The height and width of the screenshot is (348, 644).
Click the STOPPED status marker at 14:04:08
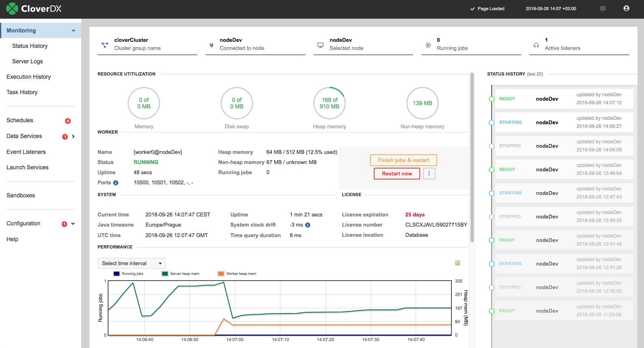(492, 146)
